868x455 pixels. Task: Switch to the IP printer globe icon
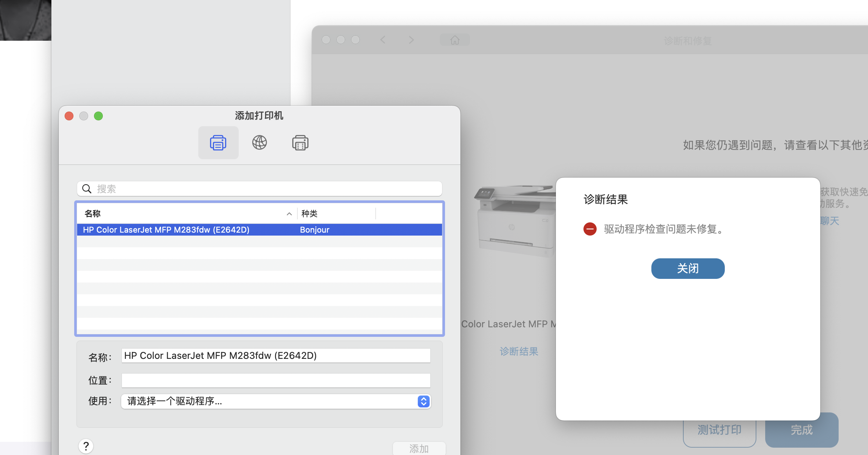click(259, 143)
